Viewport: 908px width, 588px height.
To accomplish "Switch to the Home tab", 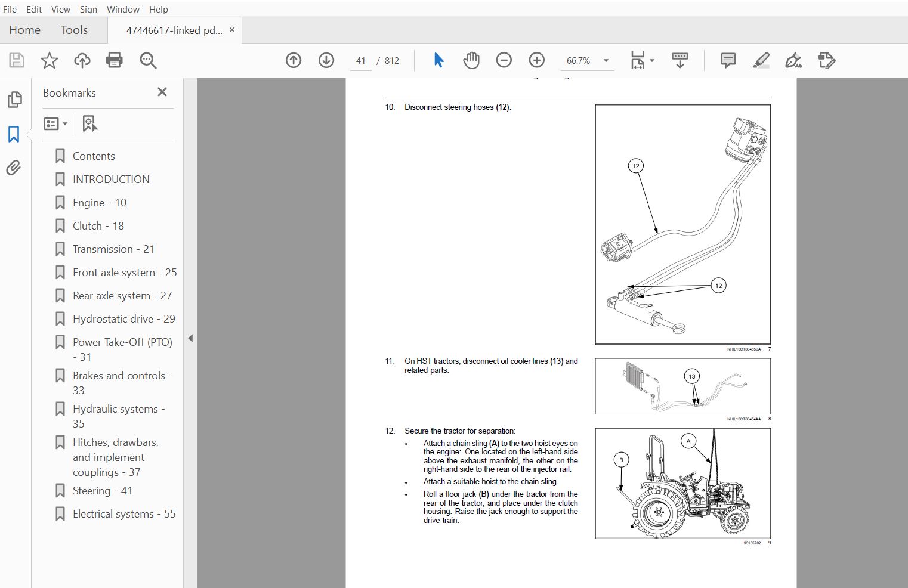I will point(25,30).
